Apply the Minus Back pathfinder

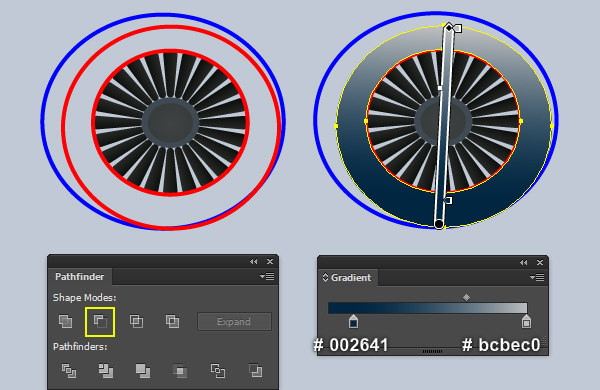255,371
